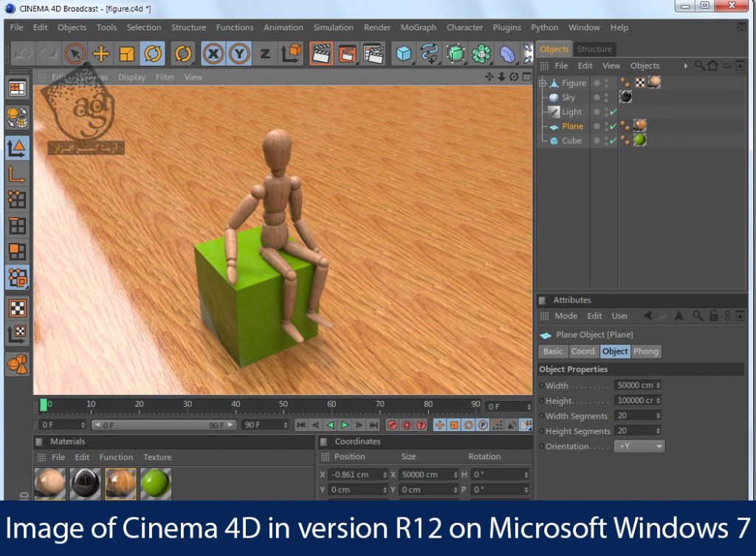This screenshot has height=556, width=756.
Task: Enable Object Axis mode
Action: tap(18, 174)
